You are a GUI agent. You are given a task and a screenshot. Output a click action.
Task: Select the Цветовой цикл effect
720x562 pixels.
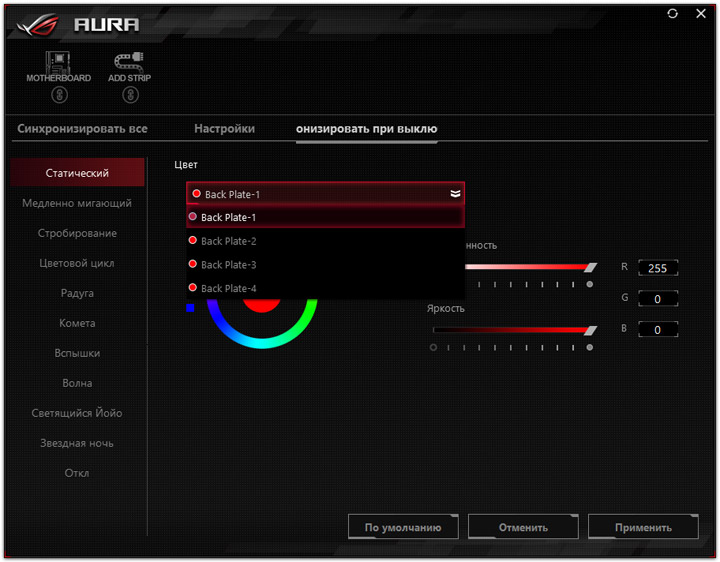pyautogui.click(x=77, y=263)
